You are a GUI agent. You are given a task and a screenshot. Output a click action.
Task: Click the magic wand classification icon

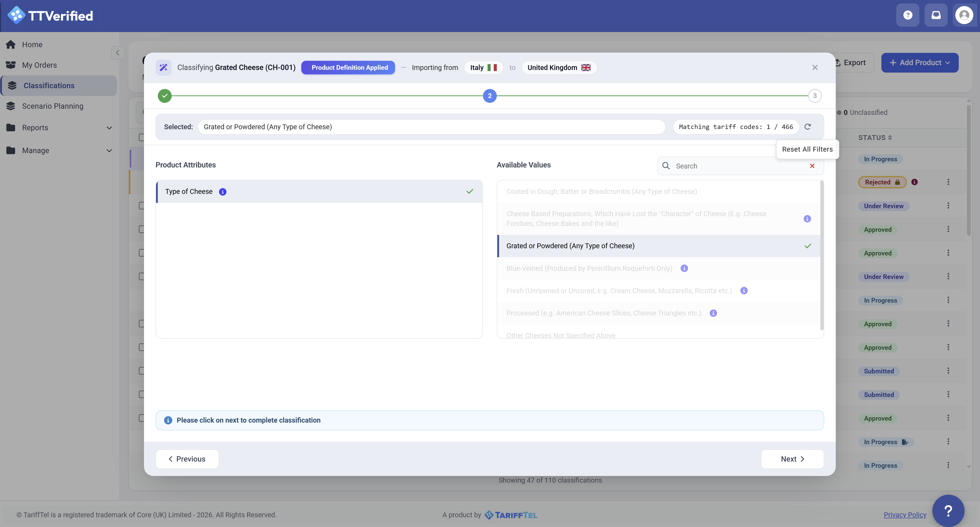163,67
